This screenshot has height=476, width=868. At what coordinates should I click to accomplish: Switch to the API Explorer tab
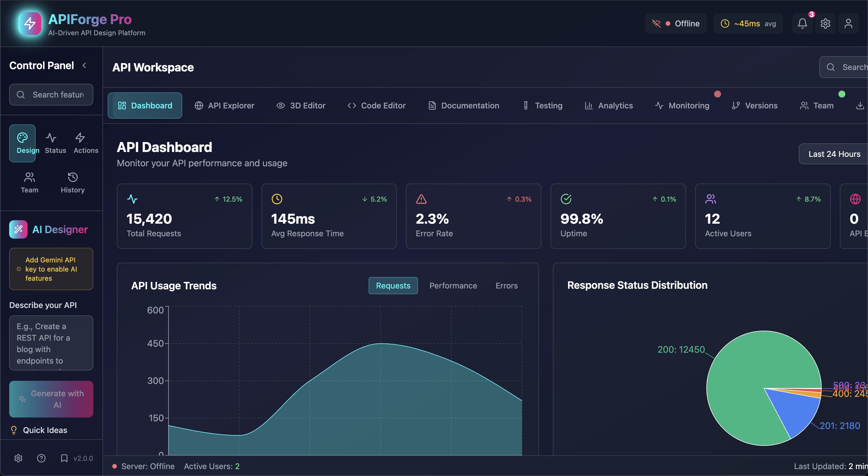[224, 106]
